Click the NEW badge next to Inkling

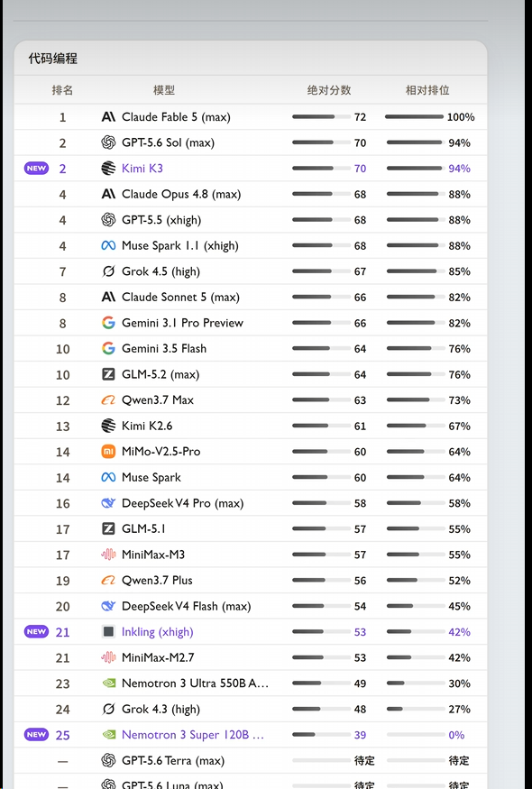[36, 631]
